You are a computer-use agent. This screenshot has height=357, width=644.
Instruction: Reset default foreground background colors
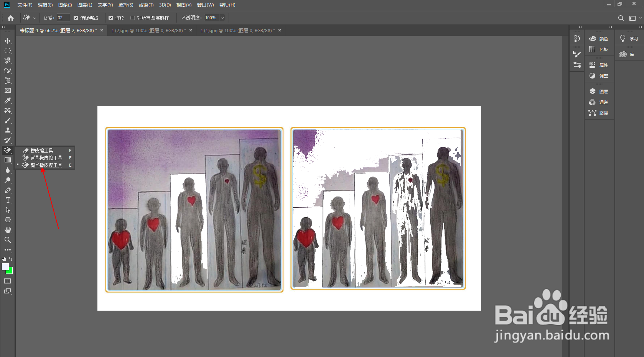pyautogui.click(x=4, y=259)
